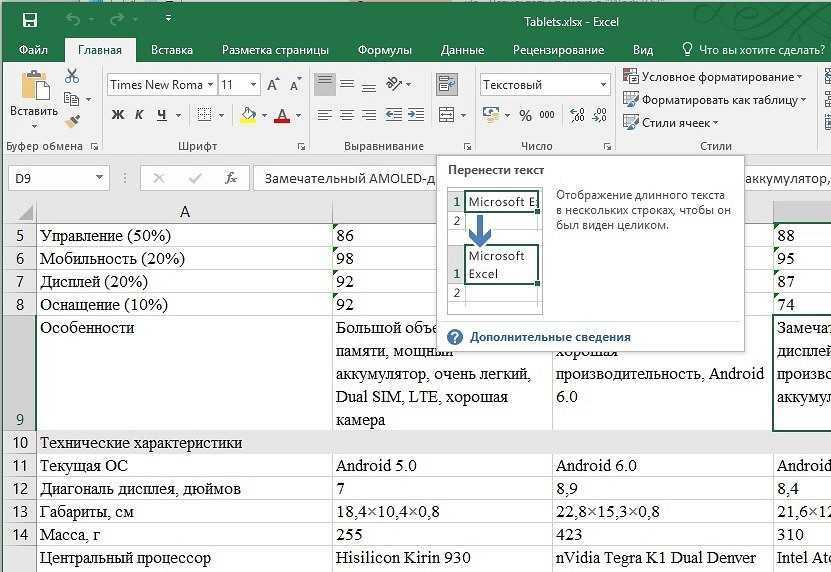This screenshot has height=572, width=831.
Task: Click accounting number format icon
Action: click(x=491, y=115)
